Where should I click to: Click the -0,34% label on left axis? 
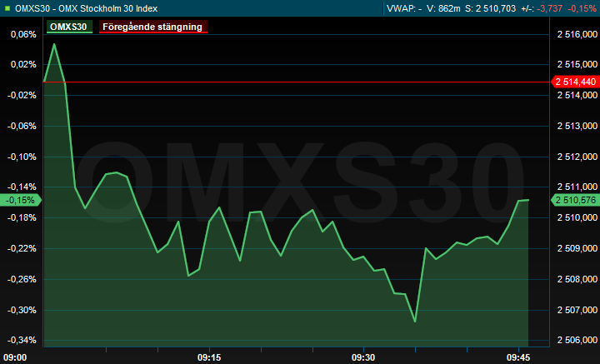coord(22,340)
